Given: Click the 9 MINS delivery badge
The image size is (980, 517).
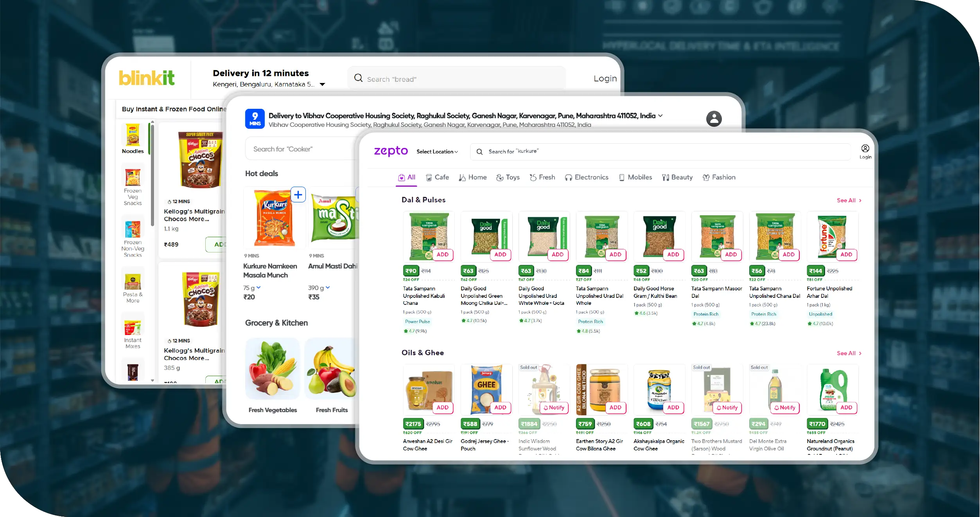Looking at the screenshot, I should point(255,119).
